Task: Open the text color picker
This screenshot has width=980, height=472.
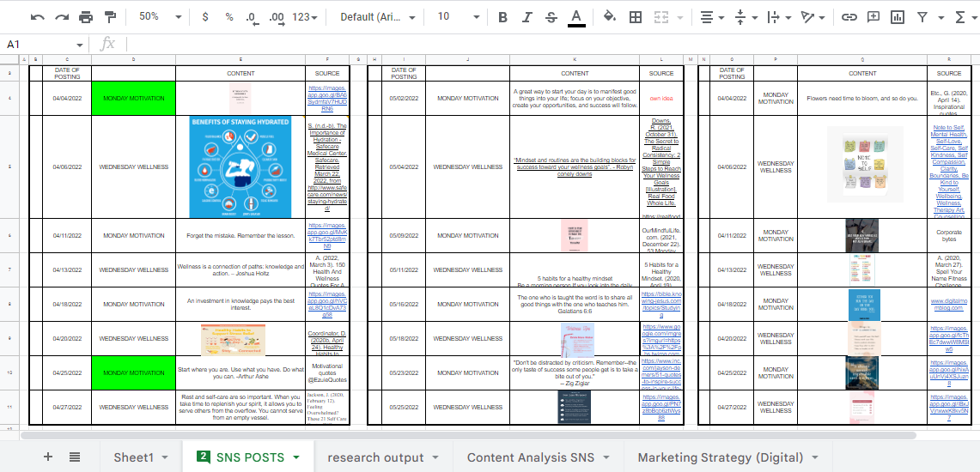Action: (x=576, y=17)
